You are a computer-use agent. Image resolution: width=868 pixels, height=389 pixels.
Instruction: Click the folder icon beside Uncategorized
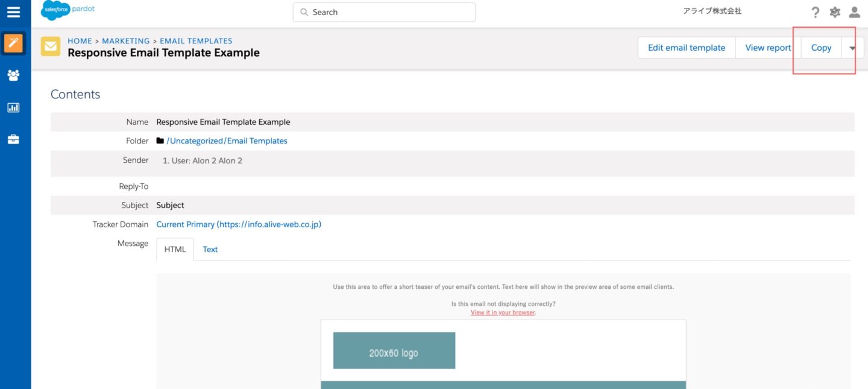(x=159, y=141)
